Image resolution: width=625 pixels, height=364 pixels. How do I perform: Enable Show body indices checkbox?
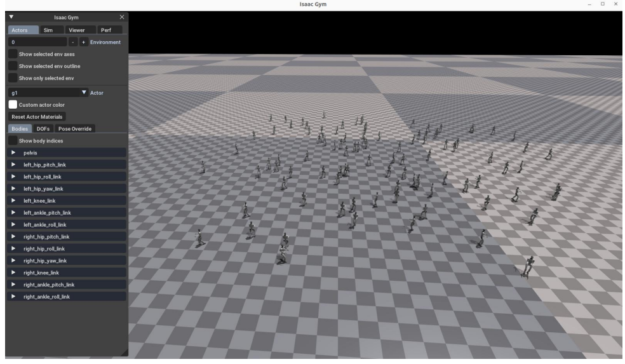[13, 140]
